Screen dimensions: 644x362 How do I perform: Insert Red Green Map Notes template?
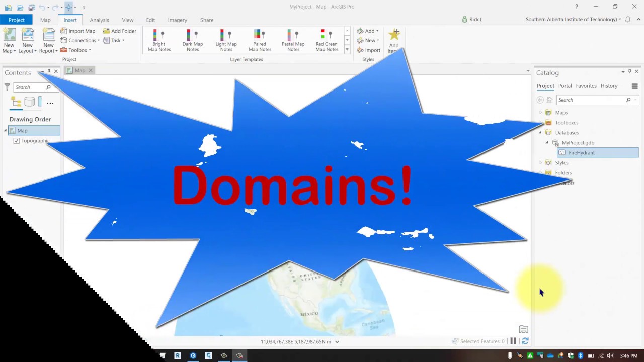(x=327, y=40)
